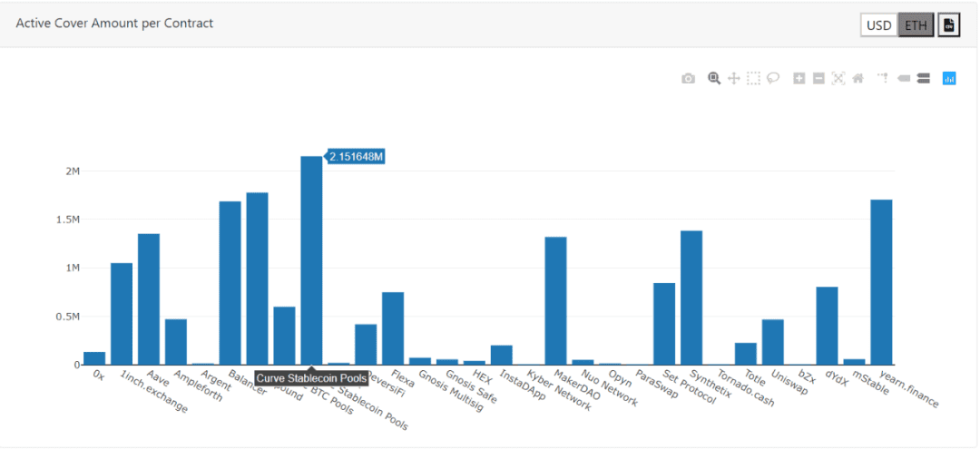Viewport: 980px width, 449px height.
Task: Click the Curve Stablecoin Pools tooltip label
Action: tap(311, 378)
